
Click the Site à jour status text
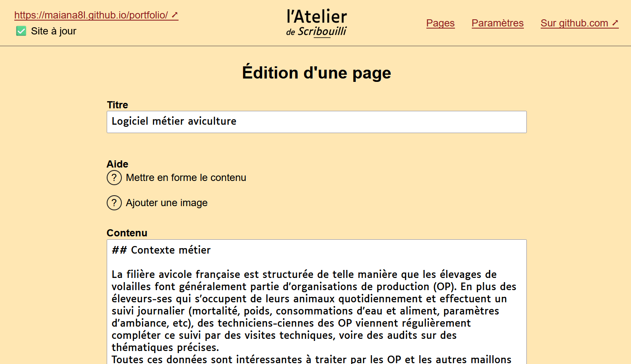(x=54, y=31)
